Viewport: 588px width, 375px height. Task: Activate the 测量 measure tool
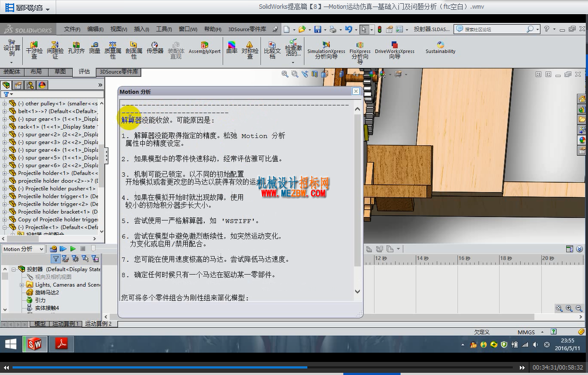(94, 48)
